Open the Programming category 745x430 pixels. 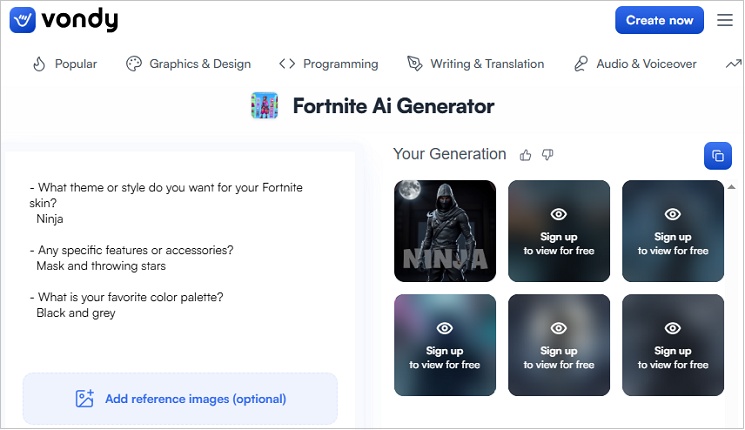coord(329,64)
